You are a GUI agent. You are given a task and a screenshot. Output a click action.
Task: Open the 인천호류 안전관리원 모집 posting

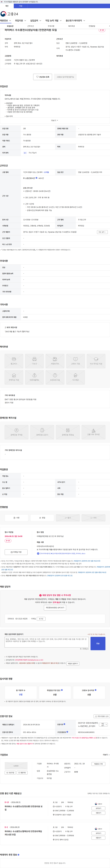[24, 808]
